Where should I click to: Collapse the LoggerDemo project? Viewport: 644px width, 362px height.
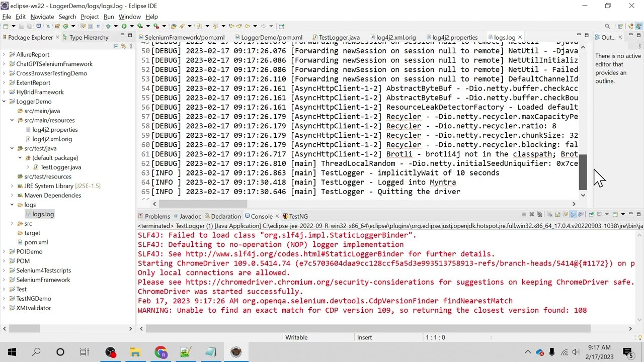point(4,102)
